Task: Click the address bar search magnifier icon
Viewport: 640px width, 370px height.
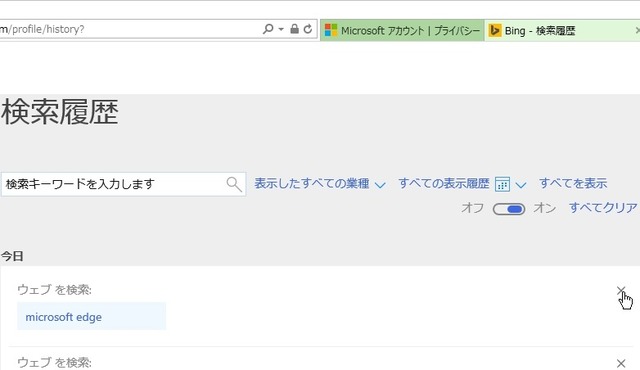Action: pyautogui.click(x=268, y=29)
